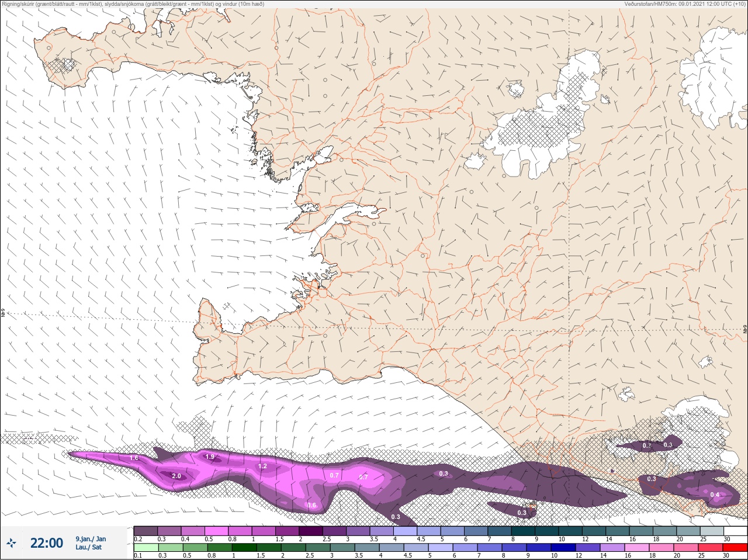
Task: Click the '9.jan./ Jan' date text
Action: click(91, 539)
